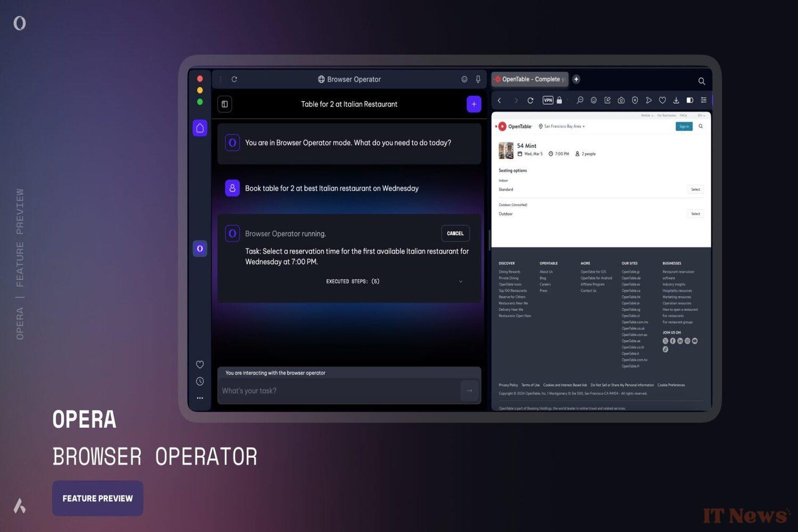Select the OpenTable - Complete tab
The width and height of the screenshot is (798, 532).
pos(530,79)
